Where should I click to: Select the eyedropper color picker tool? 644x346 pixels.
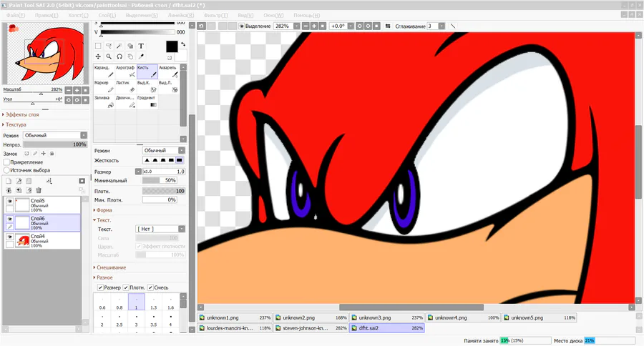[141, 56]
